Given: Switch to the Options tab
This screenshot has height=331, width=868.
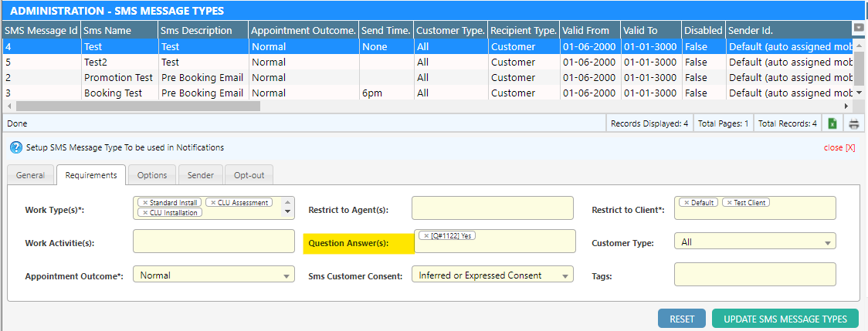Looking at the screenshot, I should pos(152,175).
